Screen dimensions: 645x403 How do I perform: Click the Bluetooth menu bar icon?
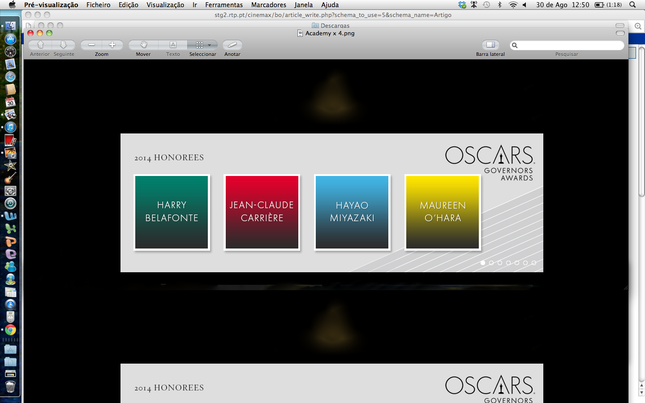(x=500, y=5)
